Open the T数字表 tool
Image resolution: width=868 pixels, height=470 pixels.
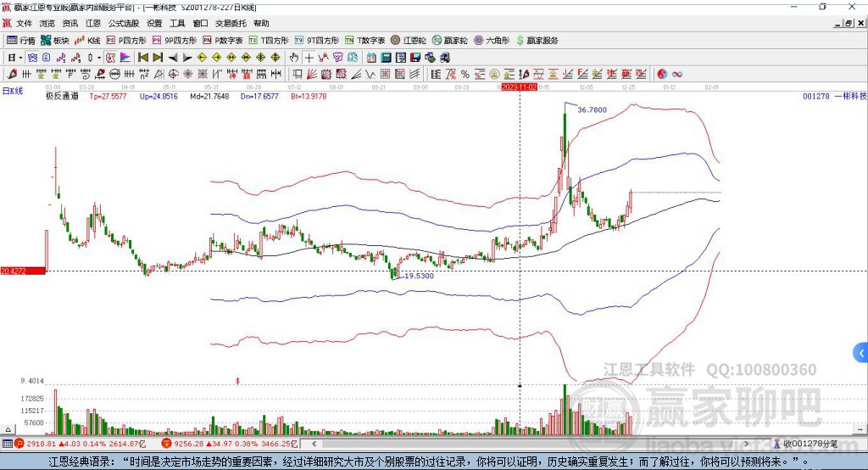[364, 41]
